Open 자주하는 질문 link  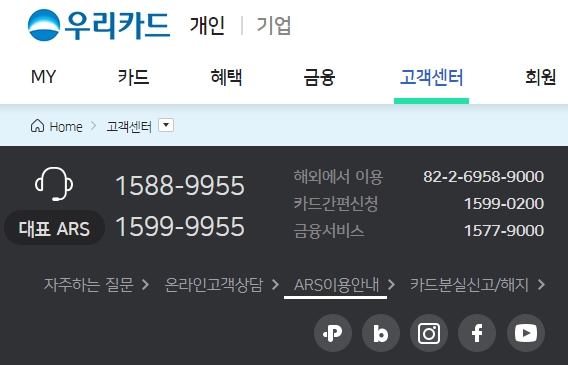89,285
